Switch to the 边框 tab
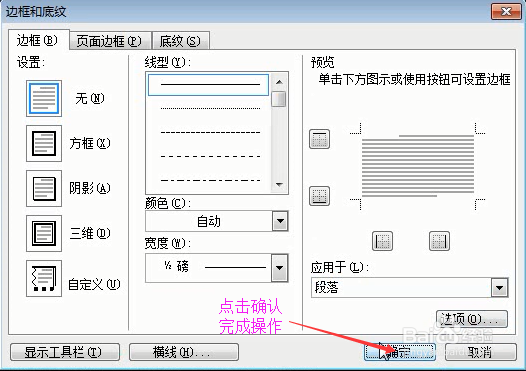 (x=38, y=40)
